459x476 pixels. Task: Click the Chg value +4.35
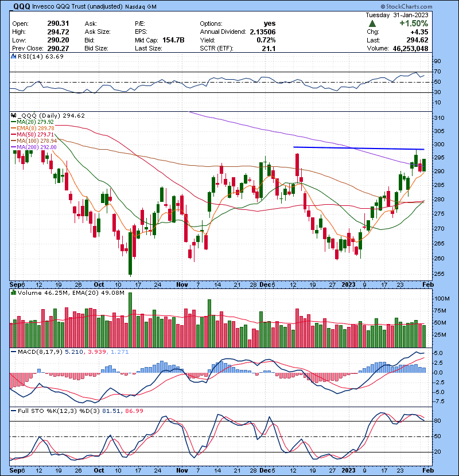pos(419,32)
